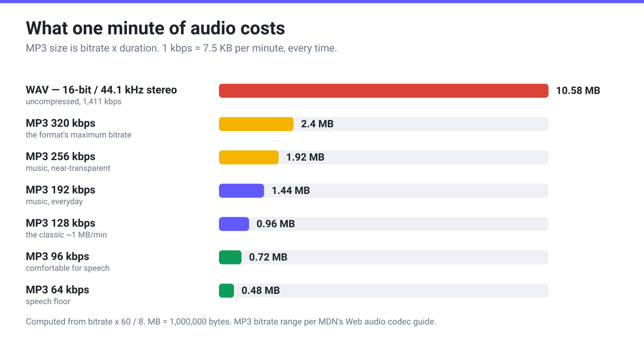Click 'the classic ~1 MB/min' caption
This screenshot has height=347, width=644.
66,235
